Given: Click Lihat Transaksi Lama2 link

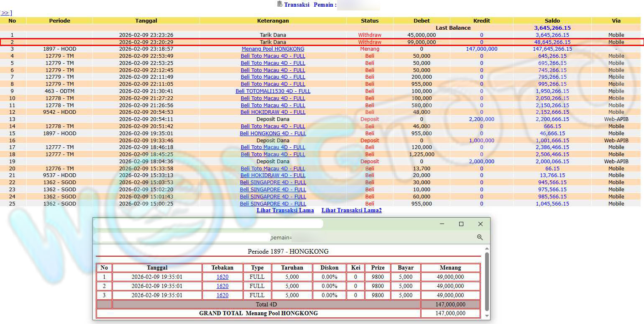Looking at the screenshot, I should pyautogui.click(x=351, y=211).
